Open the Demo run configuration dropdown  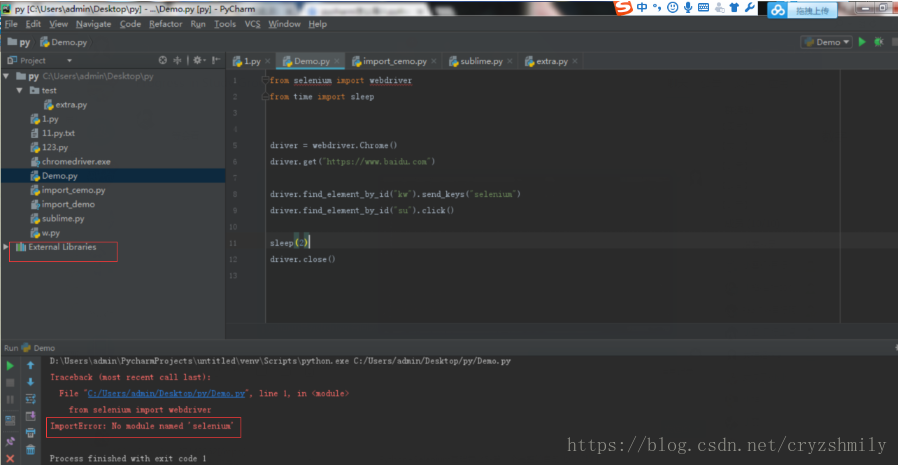point(826,42)
